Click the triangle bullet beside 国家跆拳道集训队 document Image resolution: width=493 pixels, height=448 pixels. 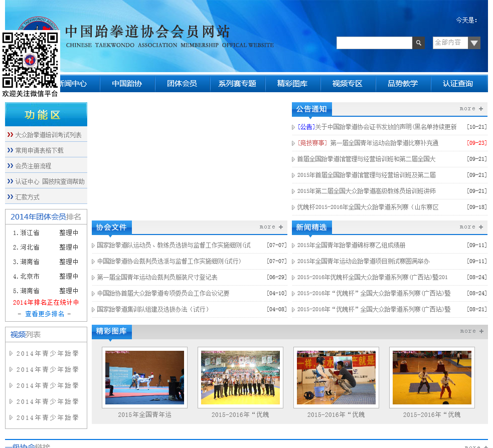(x=93, y=310)
